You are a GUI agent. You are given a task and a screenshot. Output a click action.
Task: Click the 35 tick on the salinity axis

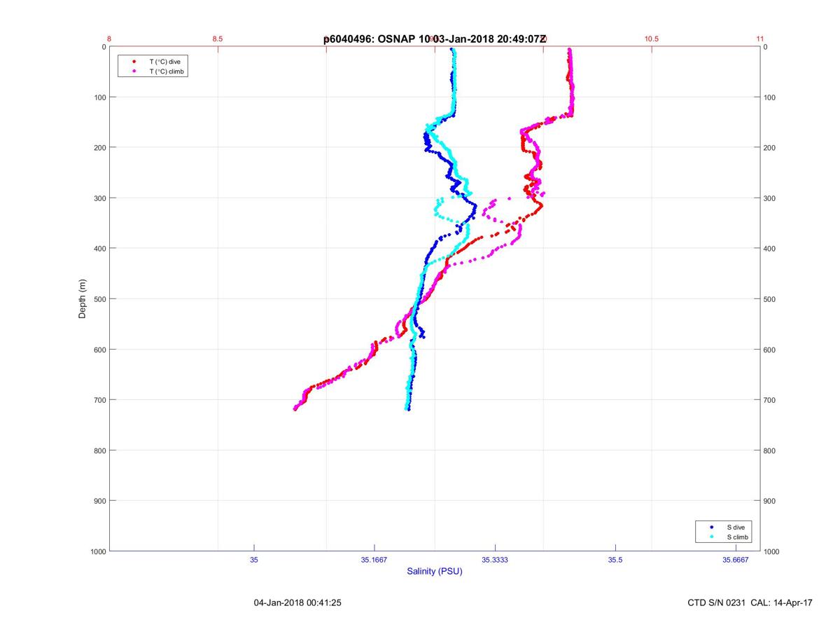point(254,559)
